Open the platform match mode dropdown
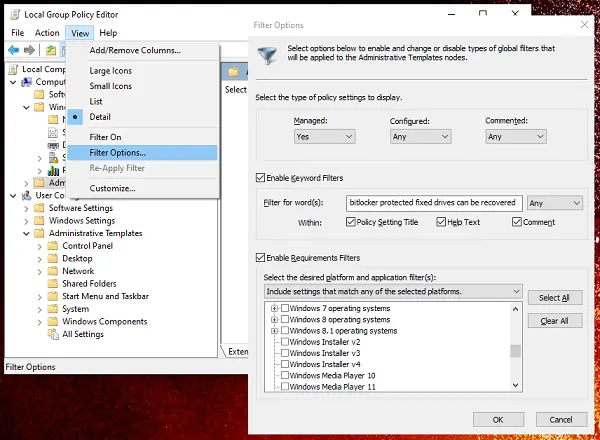The image size is (600, 440). click(393, 292)
